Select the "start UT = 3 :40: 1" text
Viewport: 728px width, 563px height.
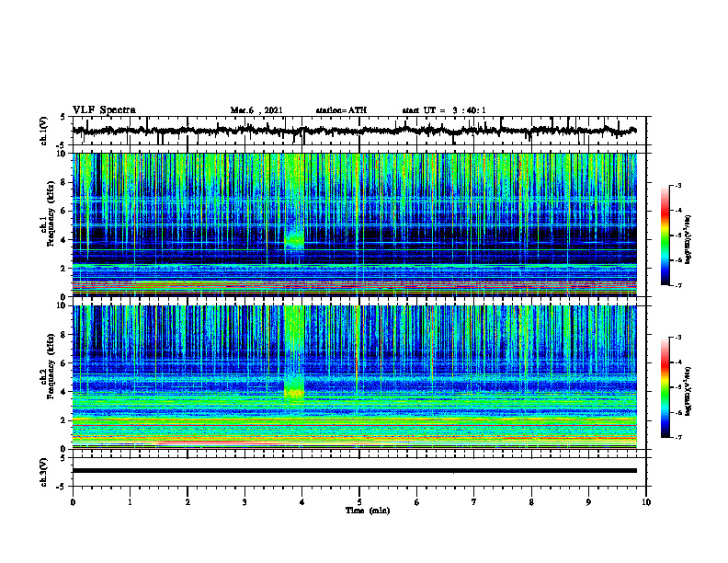pyautogui.click(x=444, y=110)
